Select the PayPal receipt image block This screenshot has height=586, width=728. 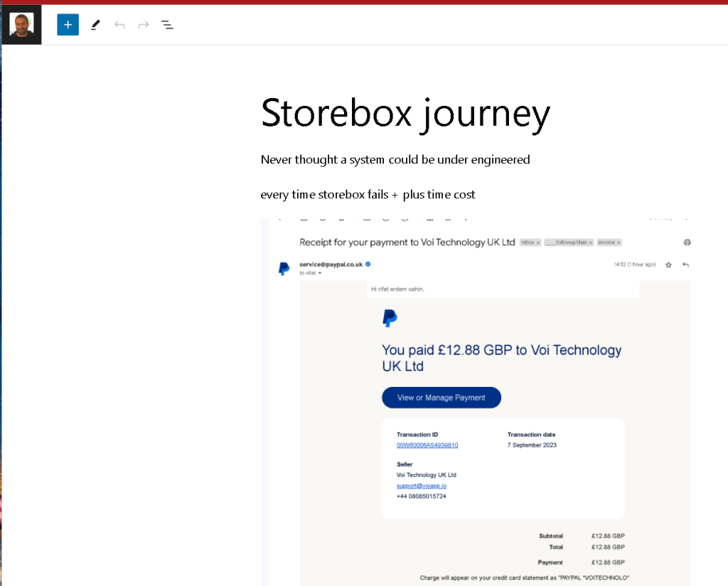point(476,402)
